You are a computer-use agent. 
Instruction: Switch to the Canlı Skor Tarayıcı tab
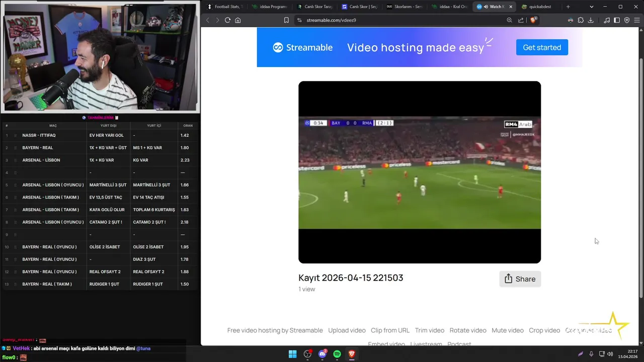(x=315, y=7)
